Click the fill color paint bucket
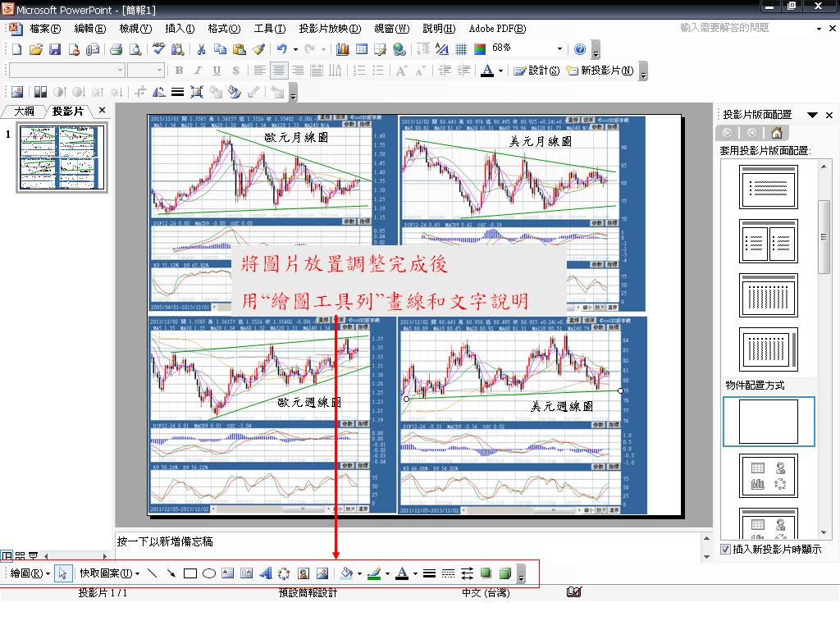The width and height of the screenshot is (840, 630). click(x=345, y=573)
